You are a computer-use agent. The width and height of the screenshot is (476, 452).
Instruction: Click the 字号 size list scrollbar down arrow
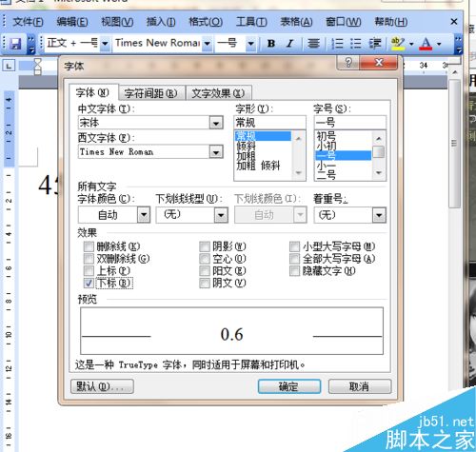point(379,173)
